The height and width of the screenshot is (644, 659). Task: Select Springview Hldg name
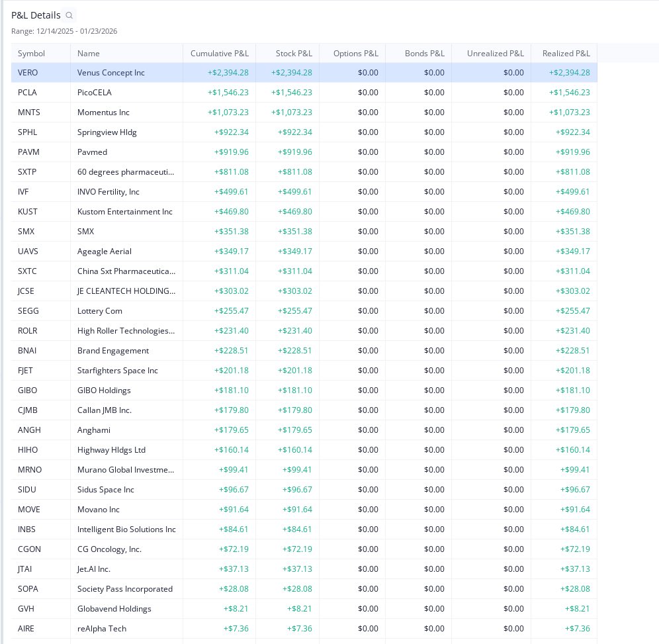coord(107,132)
